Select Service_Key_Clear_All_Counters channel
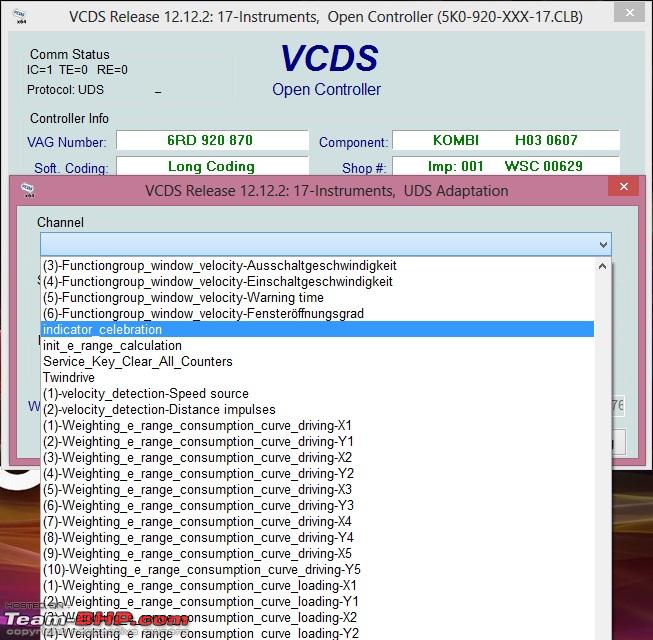The image size is (653, 640). (317, 361)
